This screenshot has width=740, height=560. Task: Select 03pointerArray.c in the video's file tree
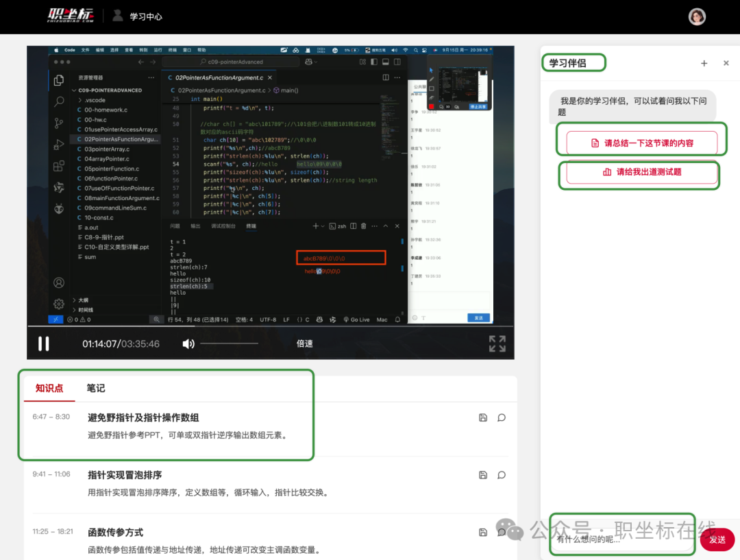[107, 149]
